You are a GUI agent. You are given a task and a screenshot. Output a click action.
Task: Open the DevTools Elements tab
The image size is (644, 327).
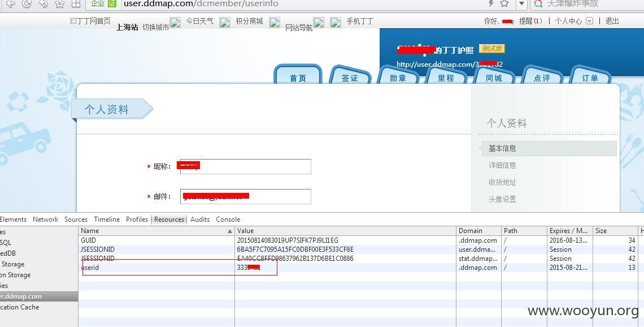tap(13, 220)
